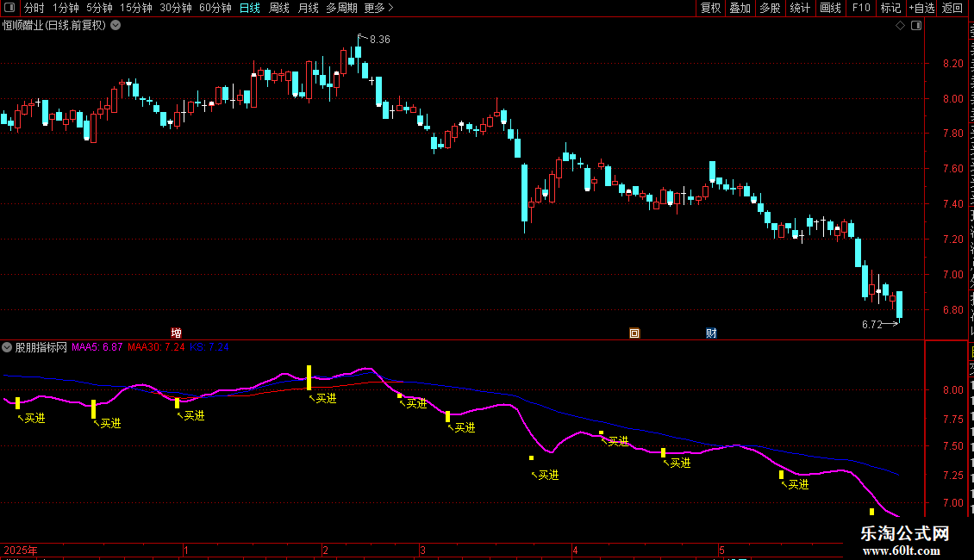Click the 返回 back button
The image size is (974, 560).
pos(952,8)
